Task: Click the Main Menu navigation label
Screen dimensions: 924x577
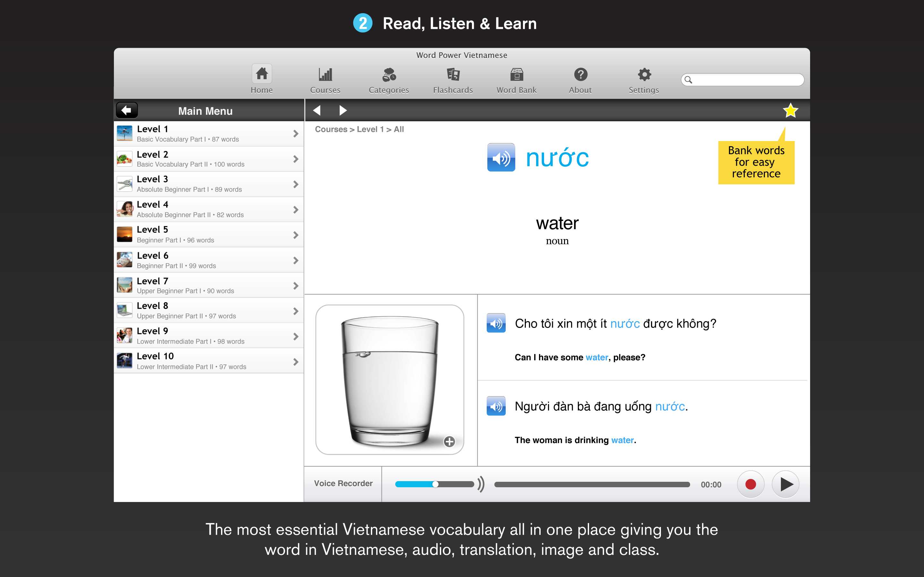Action: 206,110
